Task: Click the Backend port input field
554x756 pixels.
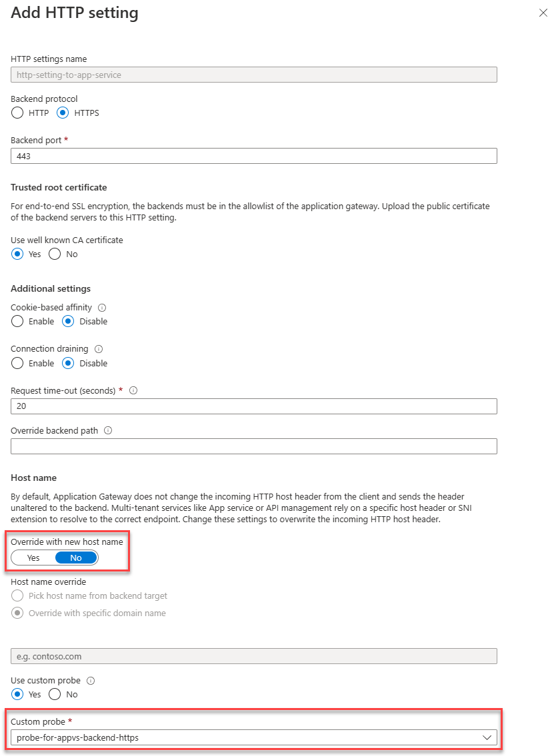Action: [x=253, y=156]
